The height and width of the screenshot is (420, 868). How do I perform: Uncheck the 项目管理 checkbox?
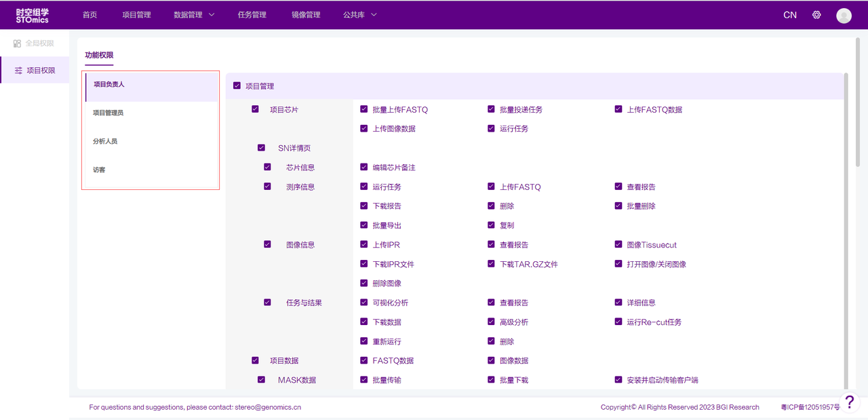tap(237, 86)
